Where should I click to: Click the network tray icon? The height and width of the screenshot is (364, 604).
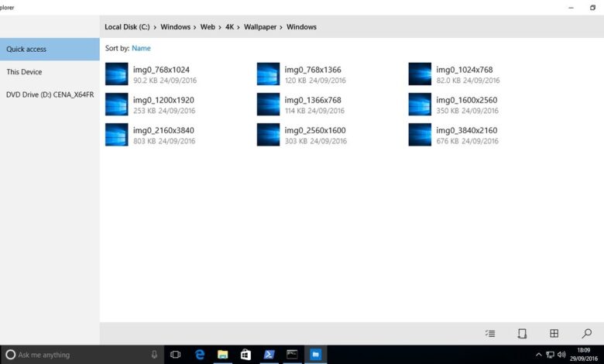[x=550, y=355]
